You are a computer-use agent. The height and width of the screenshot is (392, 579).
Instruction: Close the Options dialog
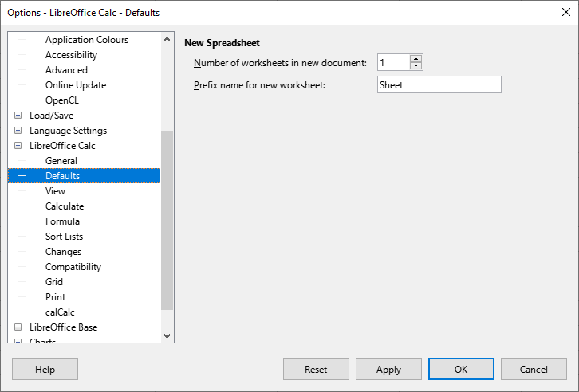(x=566, y=12)
